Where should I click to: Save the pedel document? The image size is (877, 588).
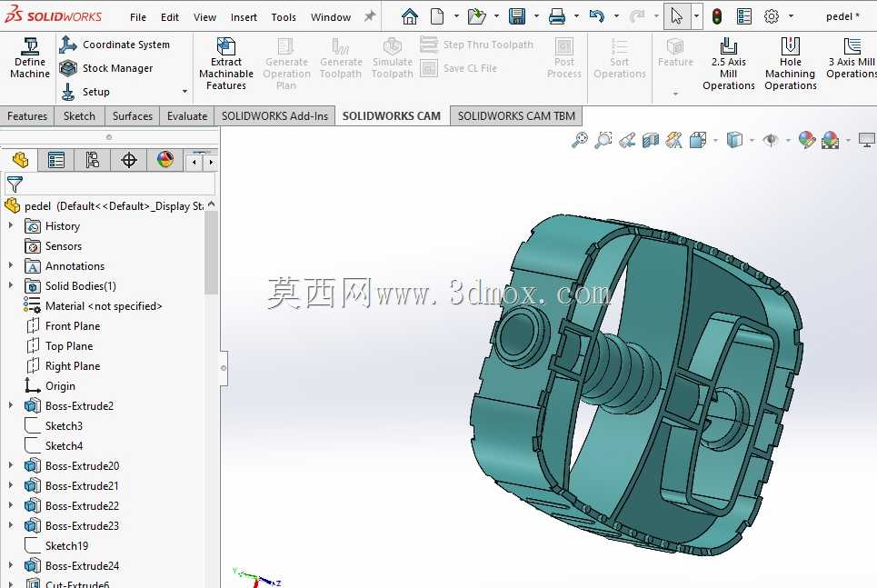[517, 16]
